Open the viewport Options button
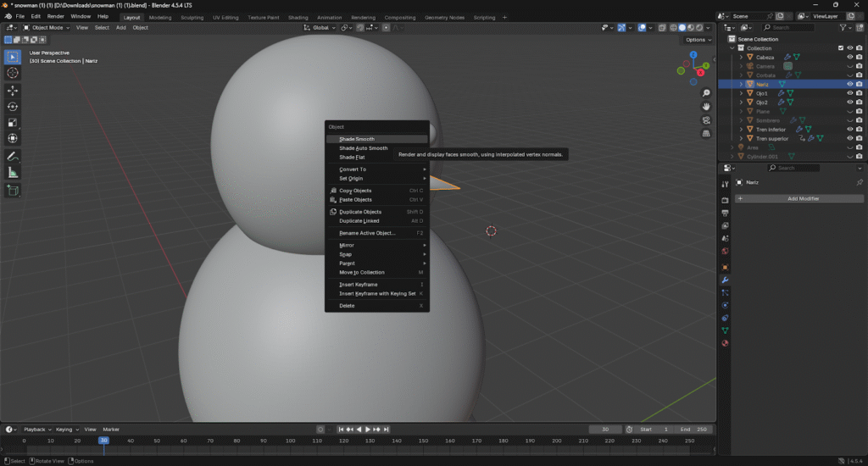This screenshot has width=868, height=466. 697,40
